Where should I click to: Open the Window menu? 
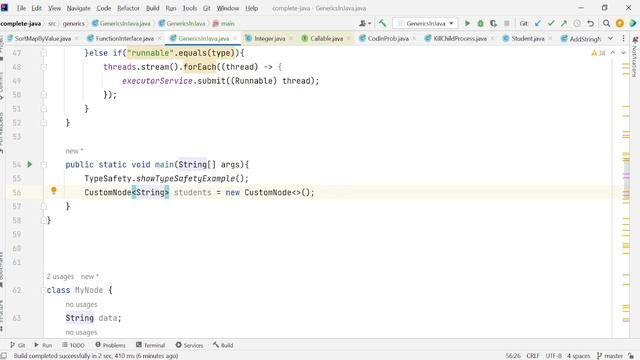(228, 8)
